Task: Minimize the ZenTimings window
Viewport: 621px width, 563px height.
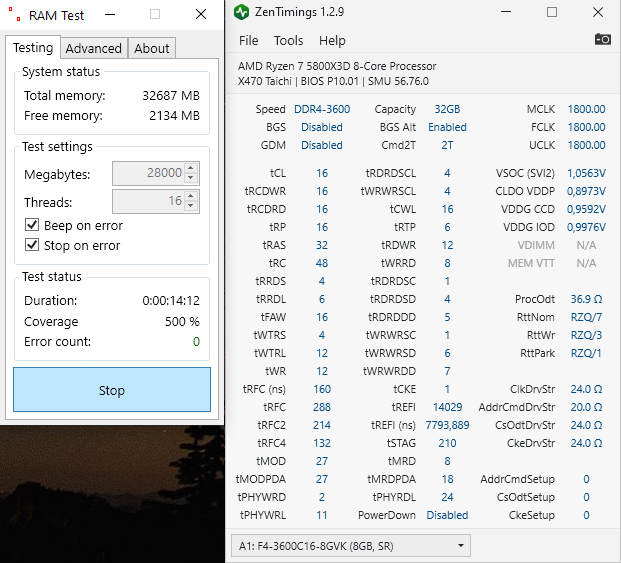Action: click(x=506, y=12)
